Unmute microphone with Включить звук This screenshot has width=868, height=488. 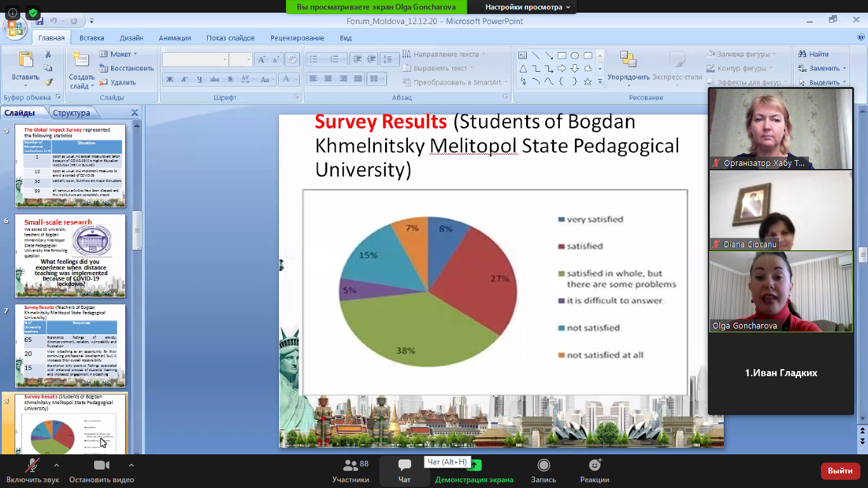coord(32,466)
